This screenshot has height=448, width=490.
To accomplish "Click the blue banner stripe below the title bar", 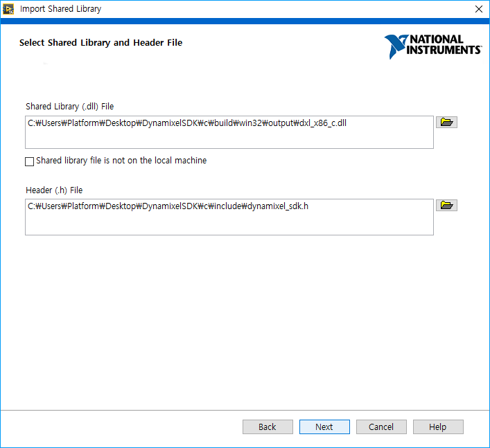I will (245, 21).
